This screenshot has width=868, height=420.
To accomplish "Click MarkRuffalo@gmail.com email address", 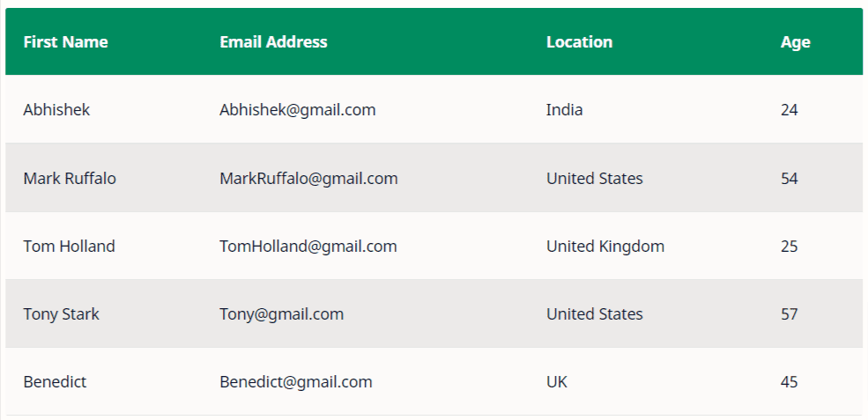I will pyautogui.click(x=309, y=178).
